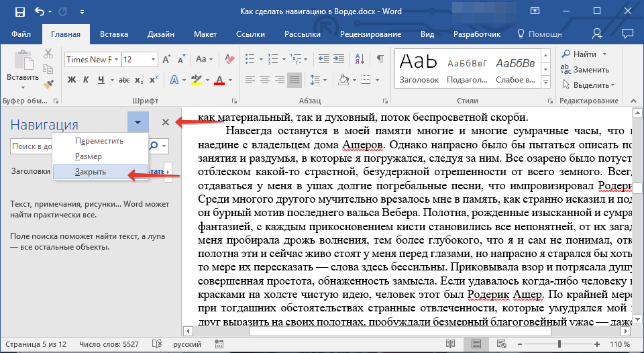Apply the yellow text highlight color
The image size is (644, 353).
(x=197, y=80)
